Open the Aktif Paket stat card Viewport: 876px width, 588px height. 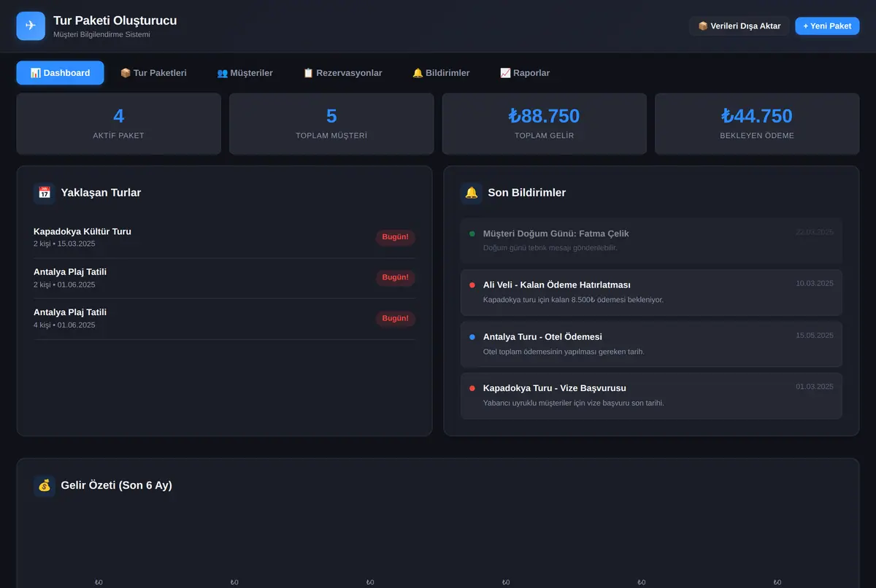pos(118,123)
